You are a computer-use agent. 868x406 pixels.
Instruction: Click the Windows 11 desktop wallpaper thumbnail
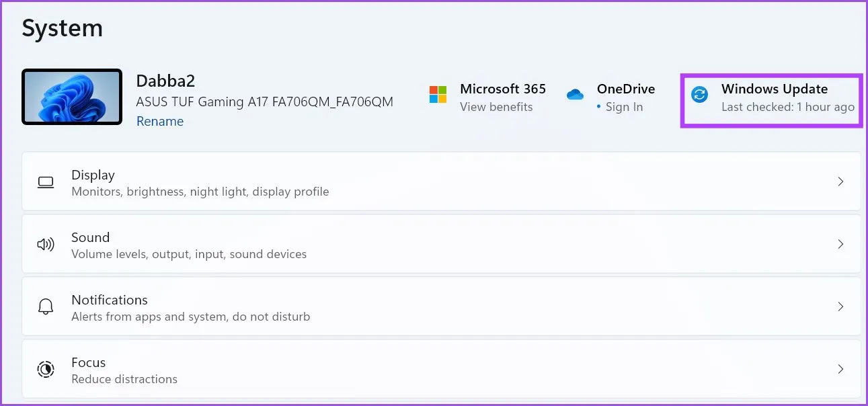coord(72,97)
